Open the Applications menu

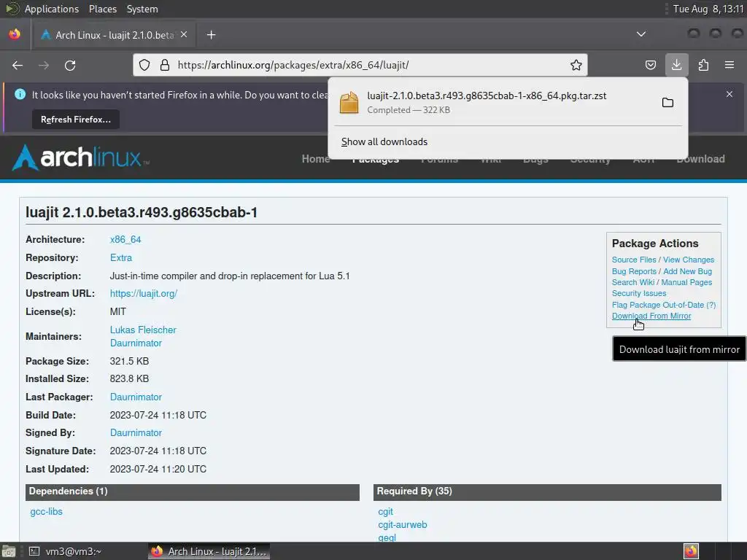point(52,9)
